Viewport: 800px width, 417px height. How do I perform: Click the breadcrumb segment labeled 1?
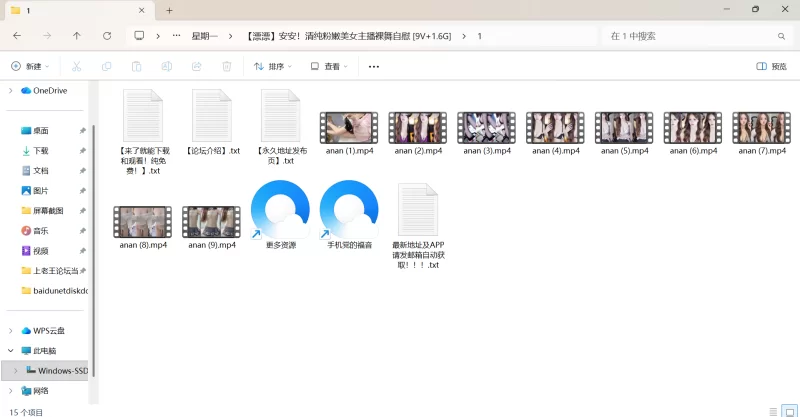(x=480, y=36)
